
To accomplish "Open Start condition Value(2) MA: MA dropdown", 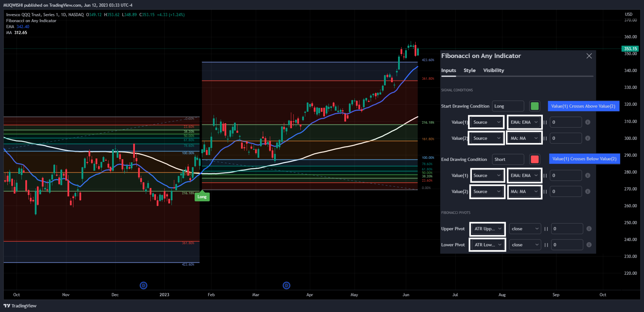I will pos(524,138).
